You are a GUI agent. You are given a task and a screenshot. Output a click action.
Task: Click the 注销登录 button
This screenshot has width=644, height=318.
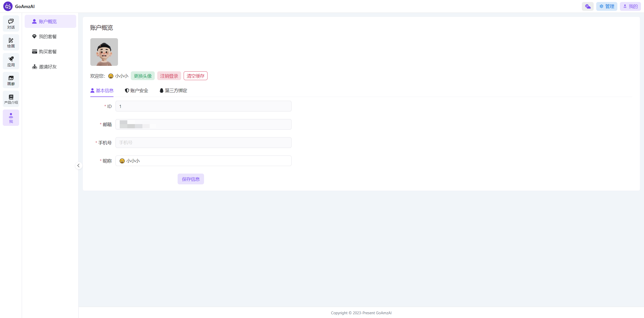(x=169, y=76)
